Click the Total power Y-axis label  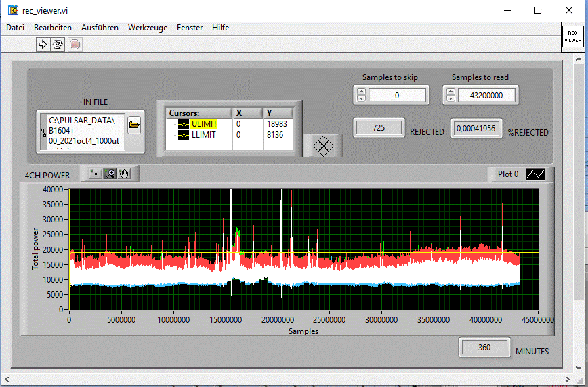coord(35,249)
